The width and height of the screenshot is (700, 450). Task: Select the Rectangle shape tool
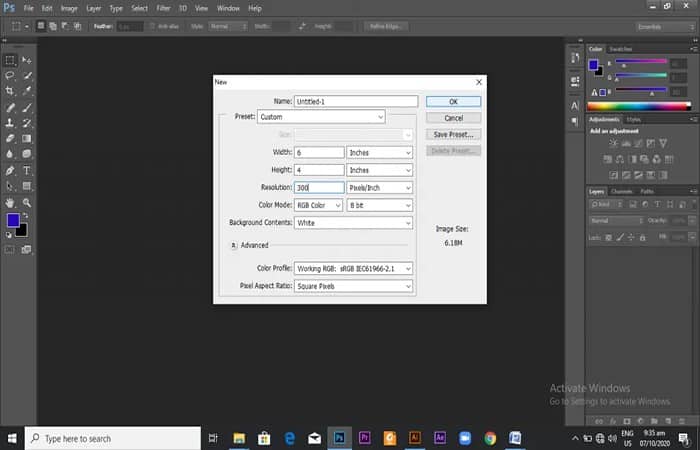[x=27, y=186]
